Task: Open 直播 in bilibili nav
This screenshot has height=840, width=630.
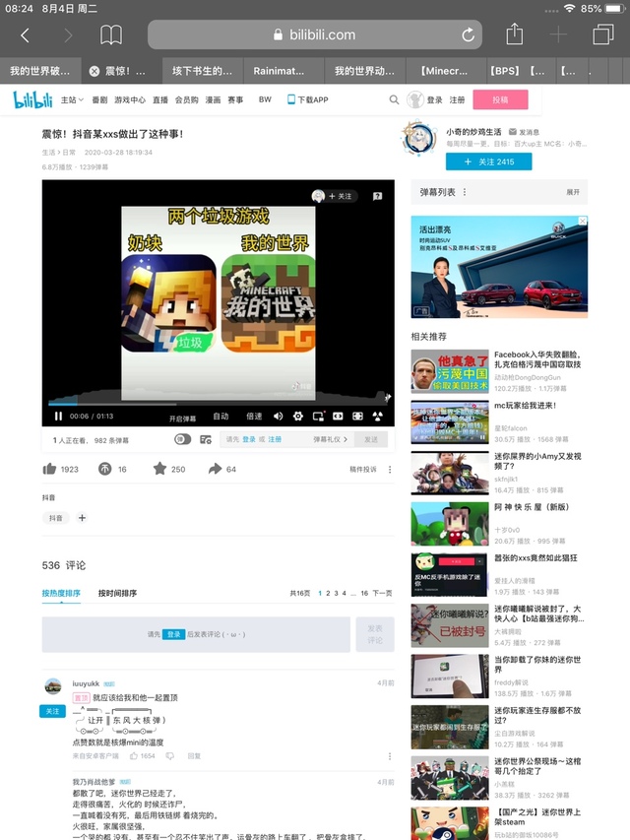Action: tap(160, 99)
